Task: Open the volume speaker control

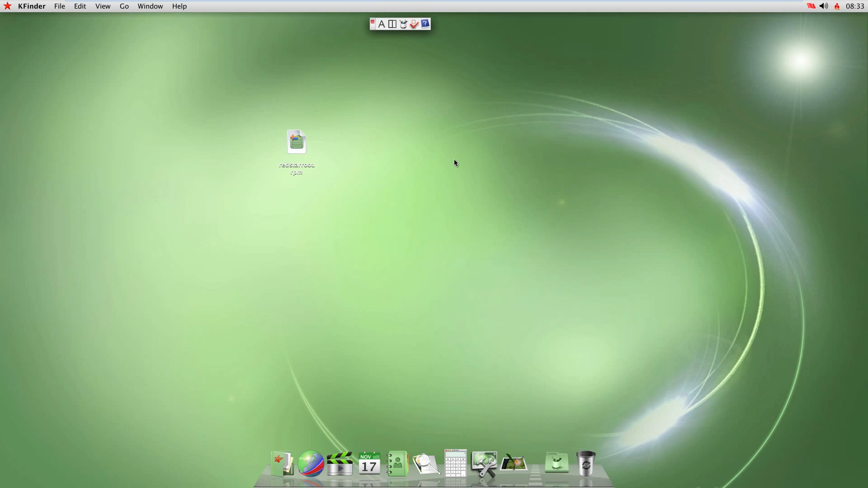Action: (824, 6)
